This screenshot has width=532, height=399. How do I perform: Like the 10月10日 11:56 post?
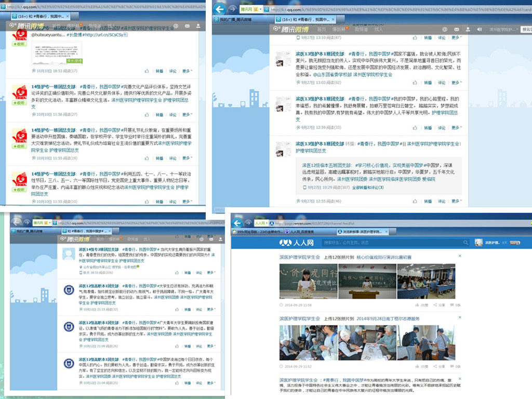pyautogui.click(x=147, y=115)
